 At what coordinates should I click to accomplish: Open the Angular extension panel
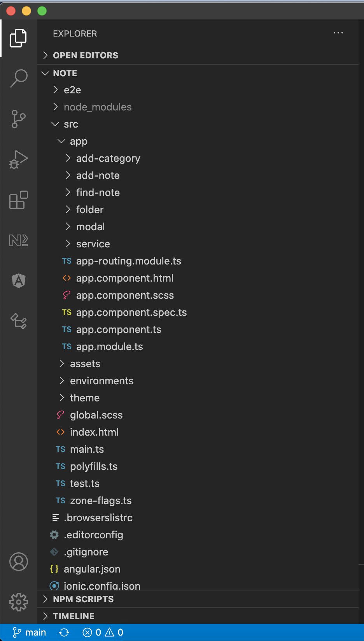[18, 280]
